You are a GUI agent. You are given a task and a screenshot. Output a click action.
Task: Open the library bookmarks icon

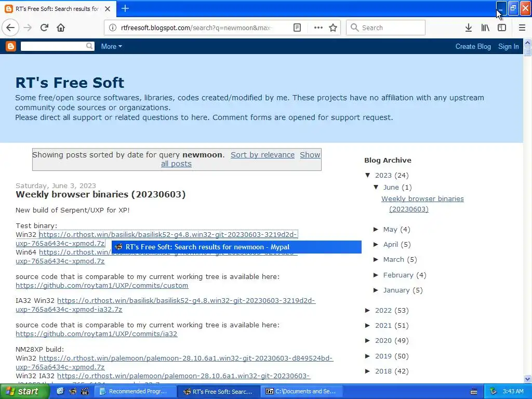click(x=485, y=28)
